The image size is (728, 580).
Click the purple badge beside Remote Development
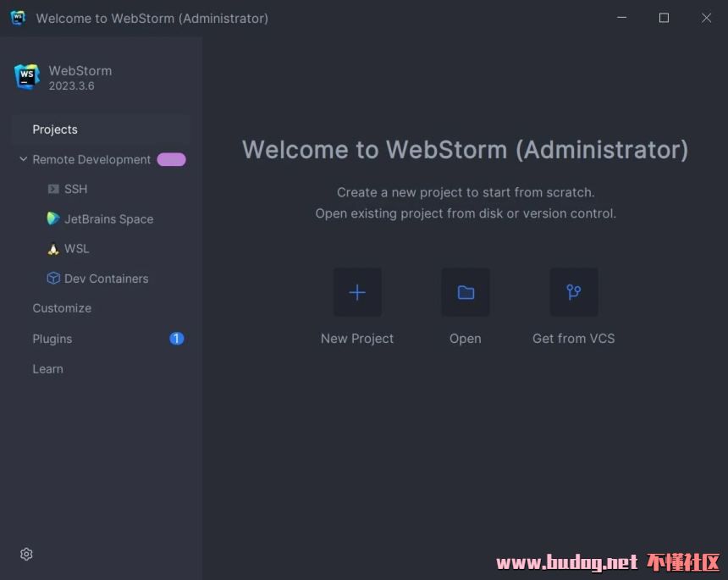coord(171,159)
